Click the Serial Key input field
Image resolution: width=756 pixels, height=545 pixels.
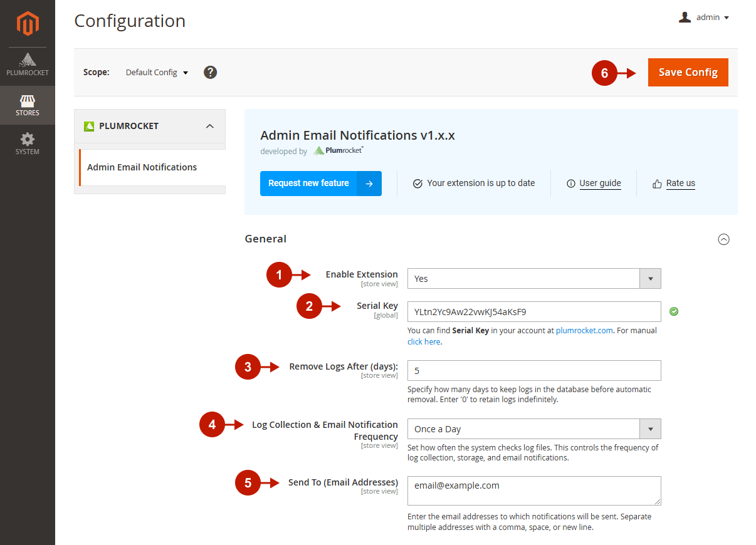pyautogui.click(x=533, y=311)
